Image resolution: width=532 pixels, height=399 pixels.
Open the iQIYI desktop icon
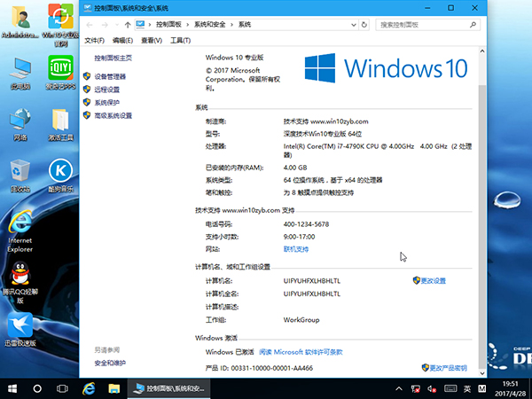click(x=59, y=69)
